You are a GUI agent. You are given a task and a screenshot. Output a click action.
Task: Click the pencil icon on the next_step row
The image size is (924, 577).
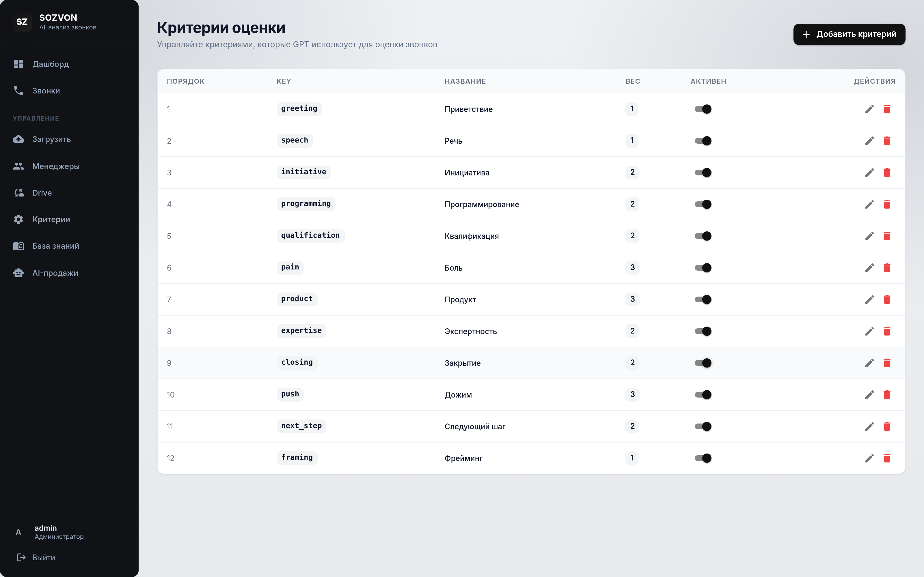869,426
